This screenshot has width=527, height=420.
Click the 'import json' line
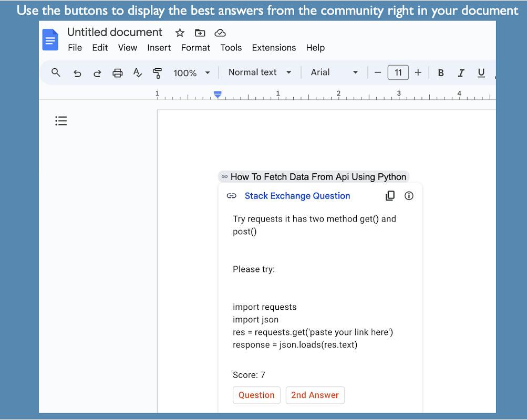(x=255, y=320)
